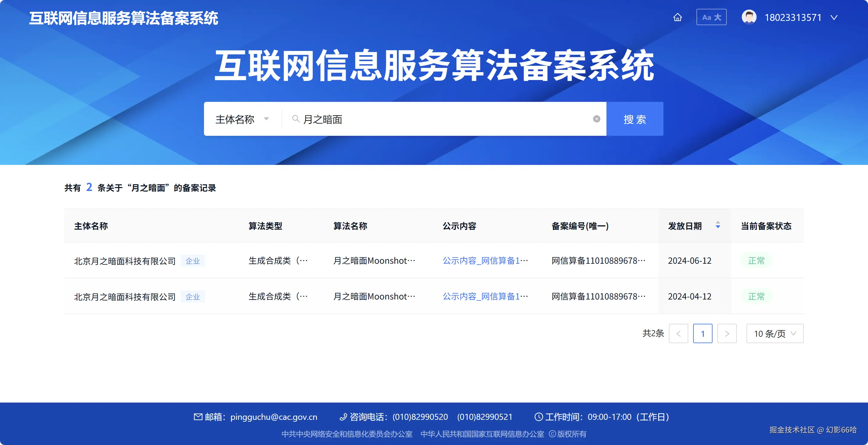Viewport: 868px width, 445px height.
Task: Click 正常 status in 2024-04-12 row
Action: pos(756,296)
